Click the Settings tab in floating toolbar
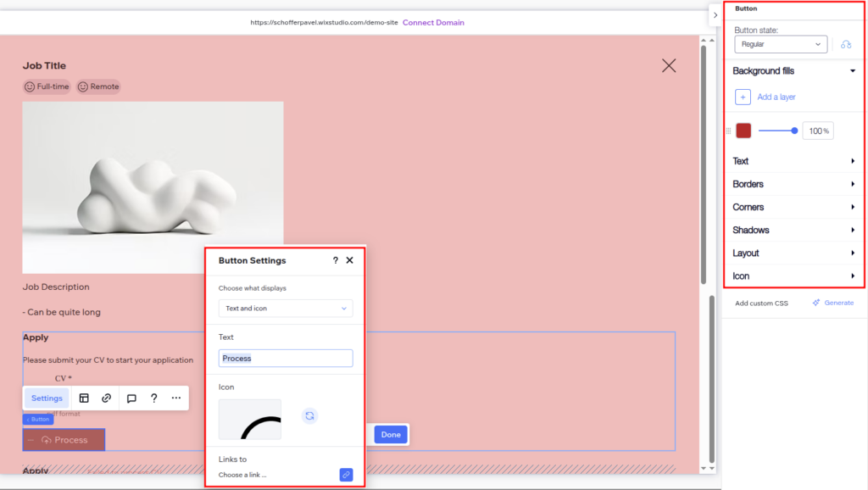868x490 pixels. pyautogui.click(x=47, y=398)
